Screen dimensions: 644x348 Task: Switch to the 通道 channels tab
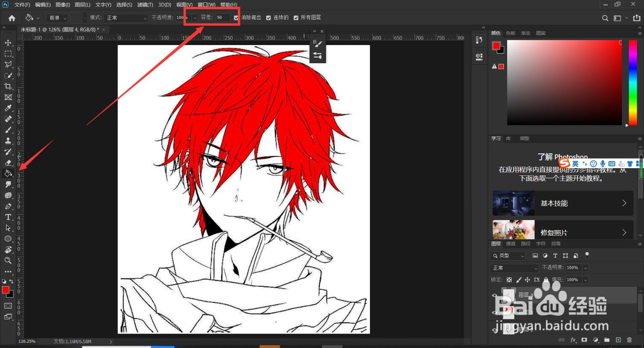tap(511, 244)
